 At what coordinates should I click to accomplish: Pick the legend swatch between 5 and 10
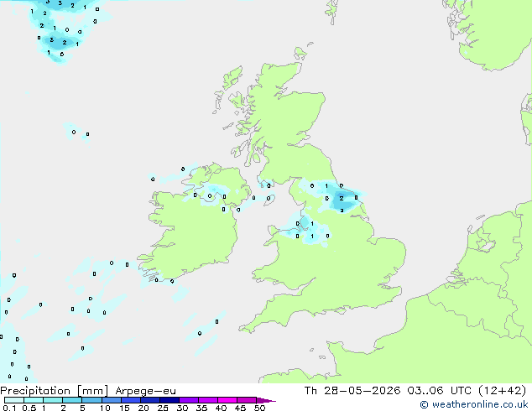(92, 400)
